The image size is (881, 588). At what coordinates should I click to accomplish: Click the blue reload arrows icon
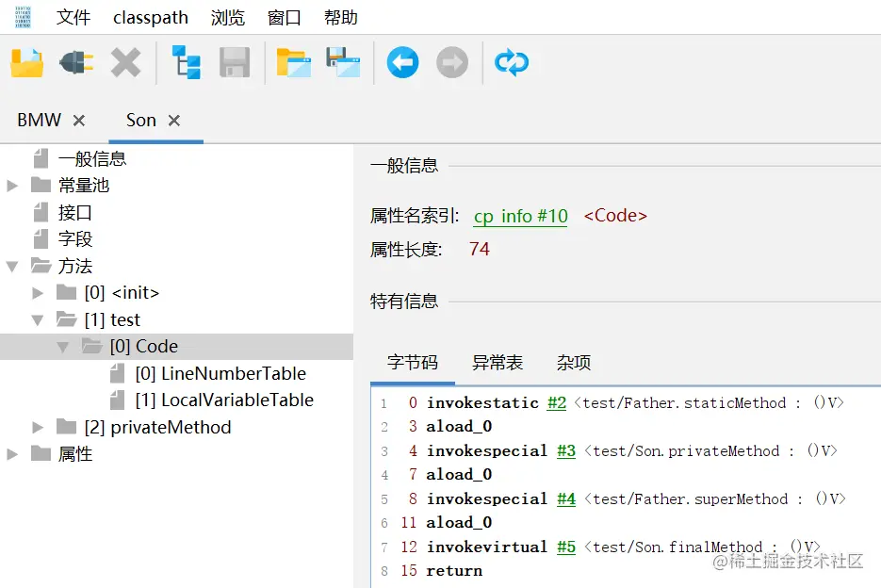tap(512, 62)
